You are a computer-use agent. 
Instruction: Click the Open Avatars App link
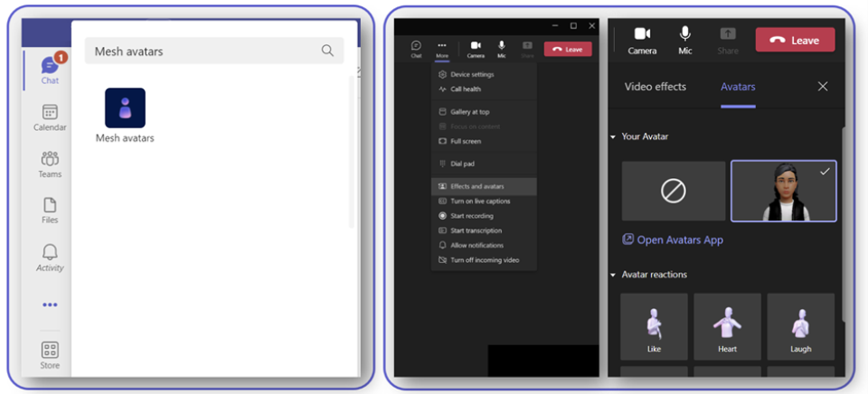click(673, 239)
